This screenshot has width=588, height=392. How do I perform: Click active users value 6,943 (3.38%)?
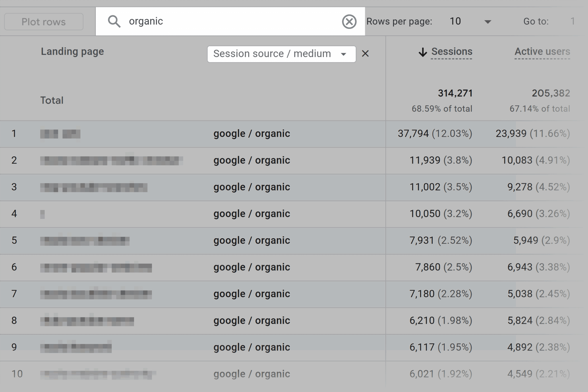tap(539, 267)
